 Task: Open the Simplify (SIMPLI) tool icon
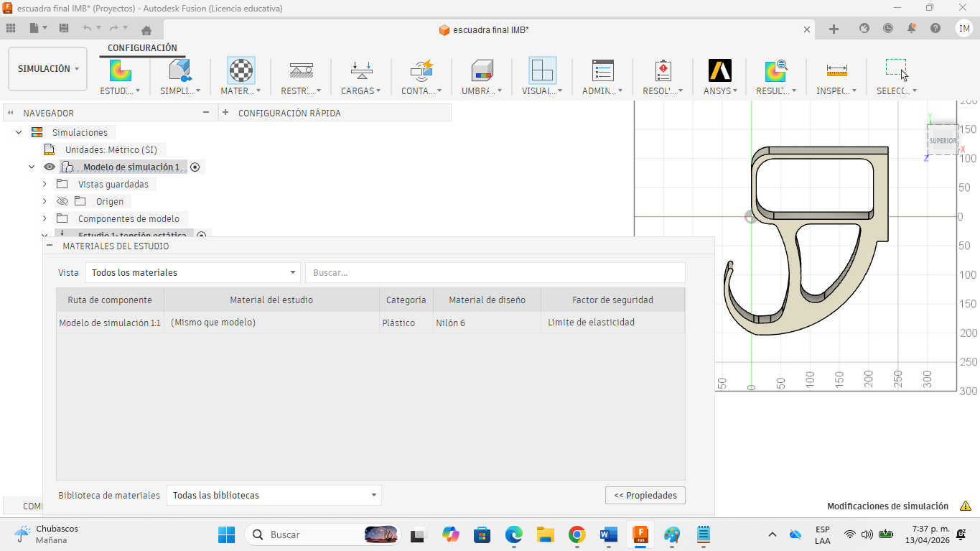tap(180, 70)
